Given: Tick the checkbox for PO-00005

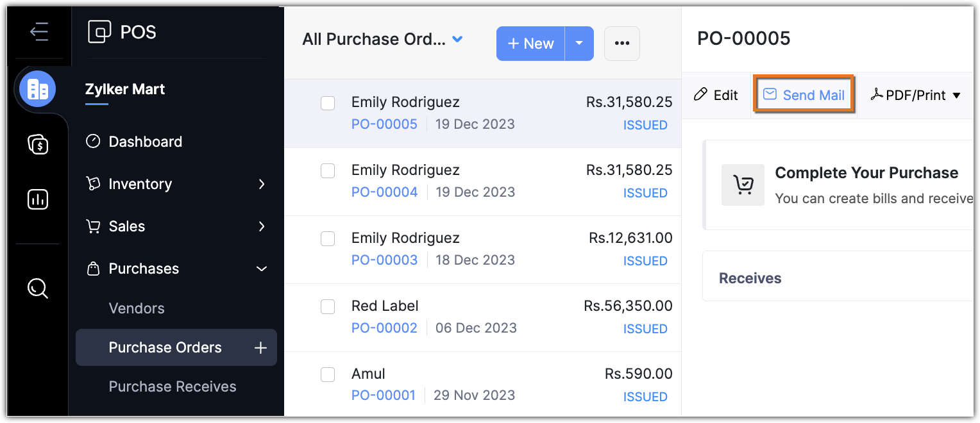Looking at the screenshot, I should (x=328, y=103).
